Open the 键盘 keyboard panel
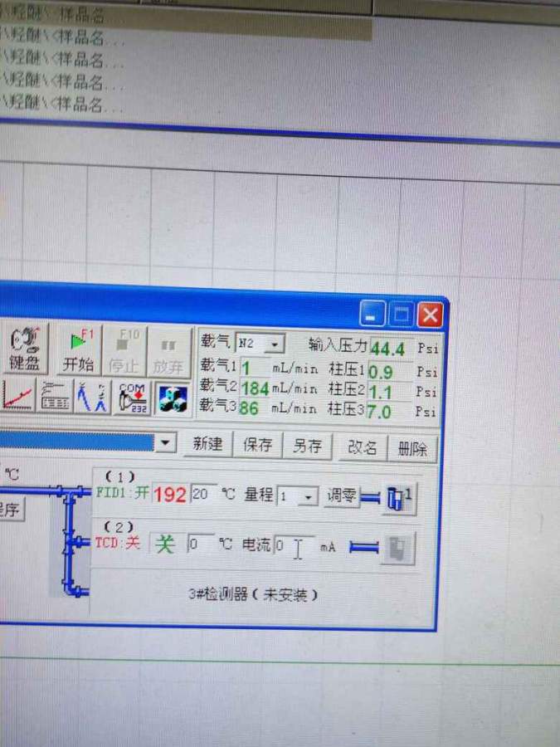Image resolution: width=560 pixels, height=747 pixels. [24, 349]
